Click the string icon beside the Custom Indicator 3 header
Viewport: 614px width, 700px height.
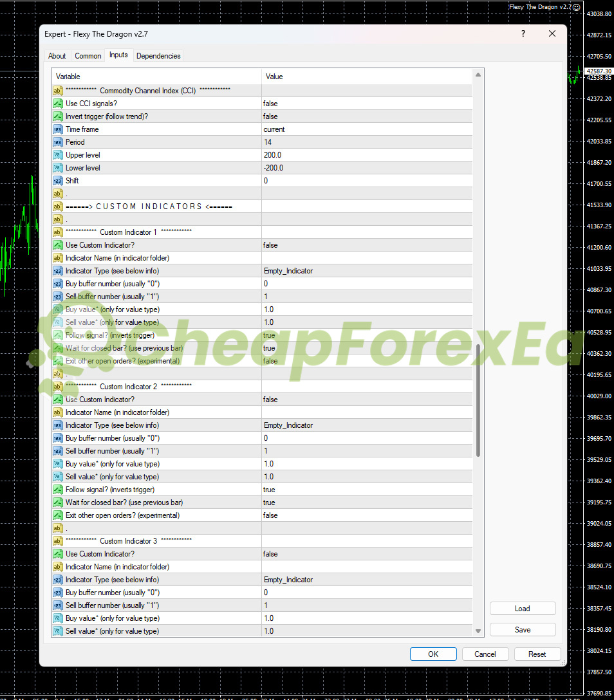(x=58, y=541)
